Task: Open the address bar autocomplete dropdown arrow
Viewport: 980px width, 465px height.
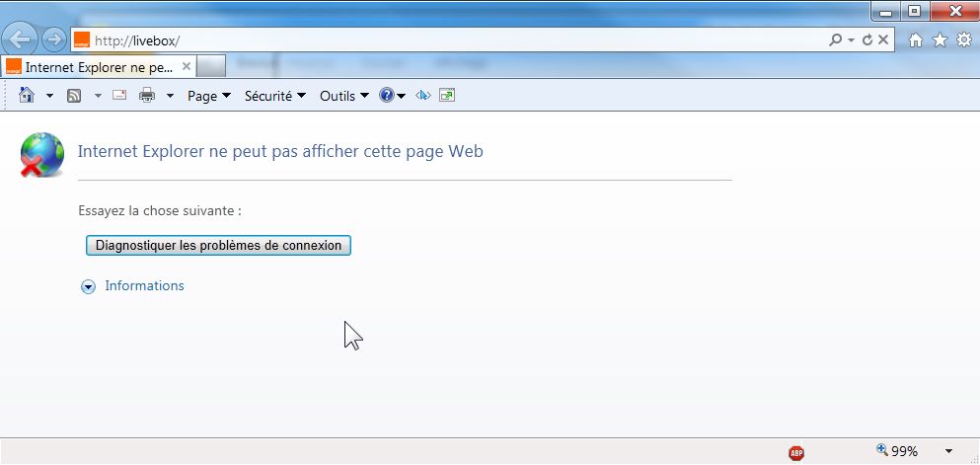Action: pyautogui.click(x=851, y=40)
